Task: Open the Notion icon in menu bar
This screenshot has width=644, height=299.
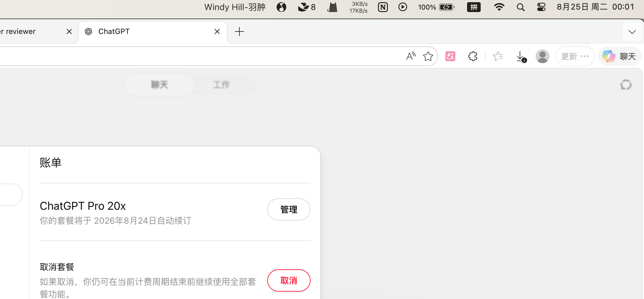Action: [383, 7]
